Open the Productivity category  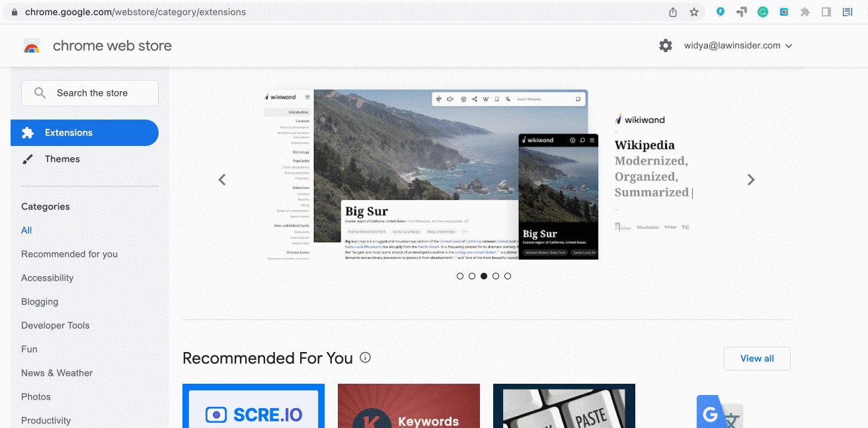[x=46, y=421]
